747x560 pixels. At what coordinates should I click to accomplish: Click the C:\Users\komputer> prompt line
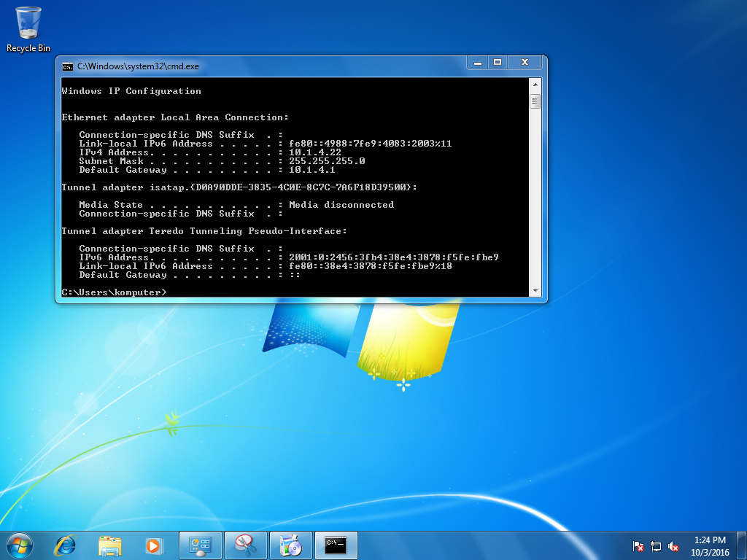(115, 292)
